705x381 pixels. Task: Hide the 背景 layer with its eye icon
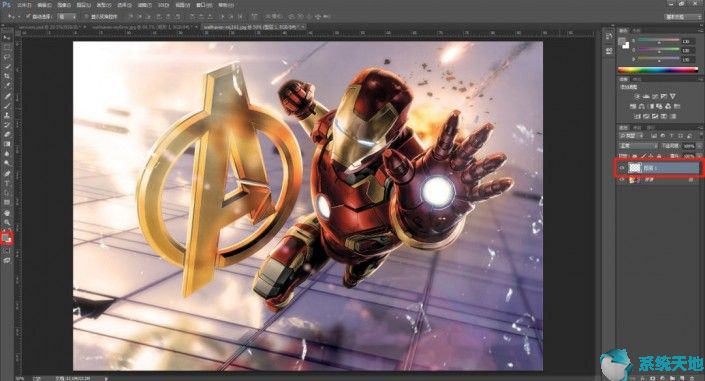tap(622, 179)
